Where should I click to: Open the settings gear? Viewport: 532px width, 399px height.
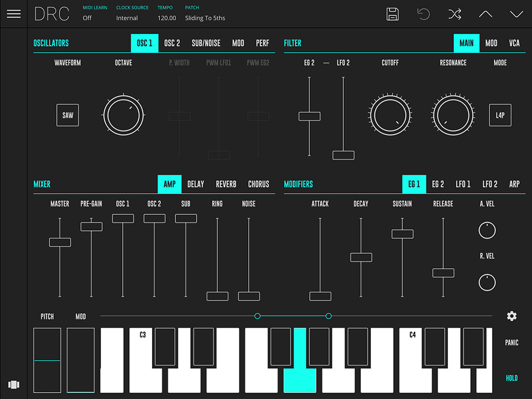(511, 316)
